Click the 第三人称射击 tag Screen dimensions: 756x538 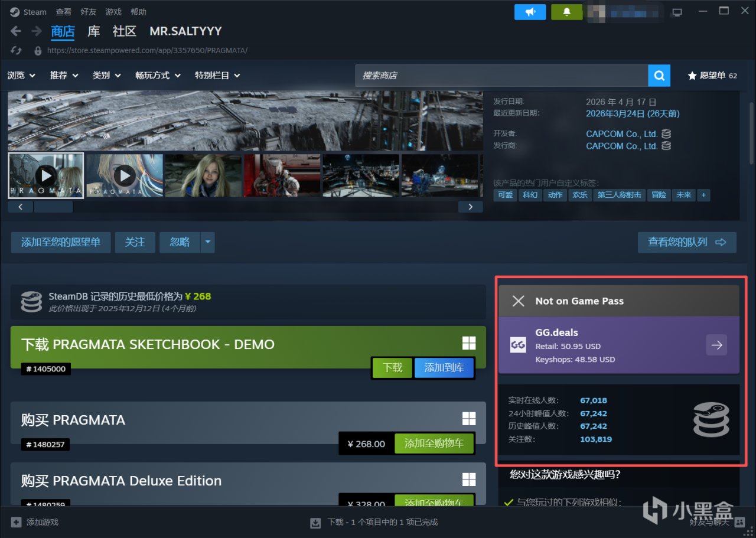pyautogui.click(x=620, y=195)
